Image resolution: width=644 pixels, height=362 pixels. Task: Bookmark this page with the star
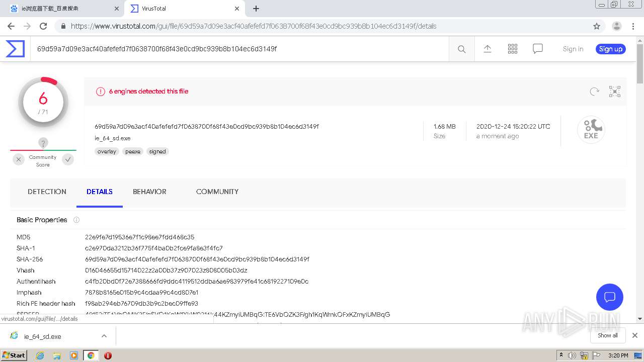point(597,26)
